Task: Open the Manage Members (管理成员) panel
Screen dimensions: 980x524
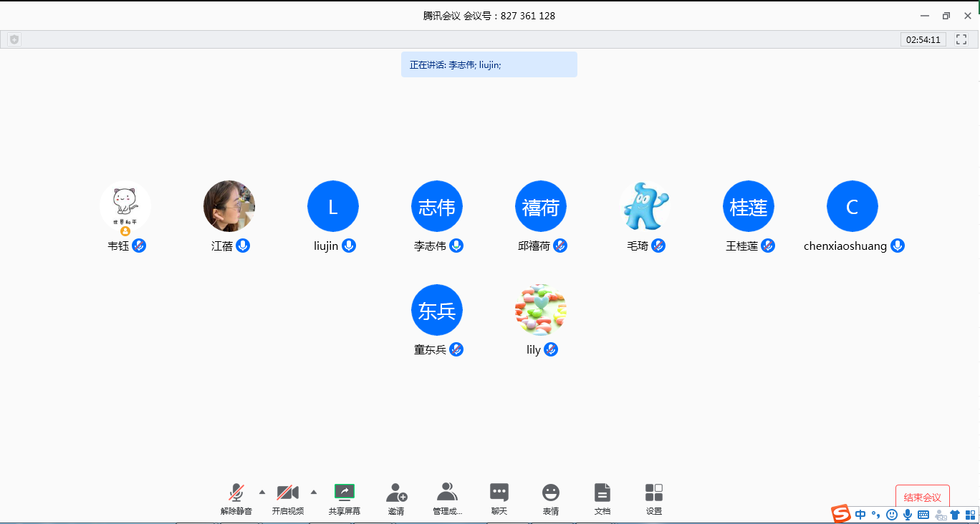Action: pos(447,493)
